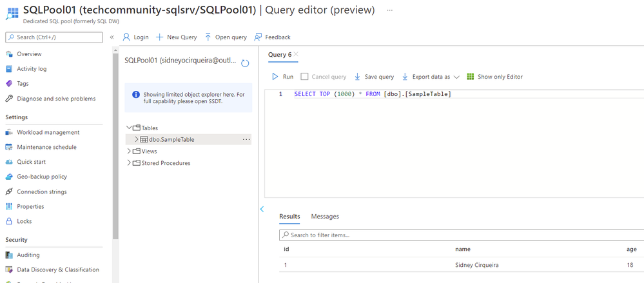Click Show only Editor
The width and height of the screenshot is (644, 283).
[494, 77]
